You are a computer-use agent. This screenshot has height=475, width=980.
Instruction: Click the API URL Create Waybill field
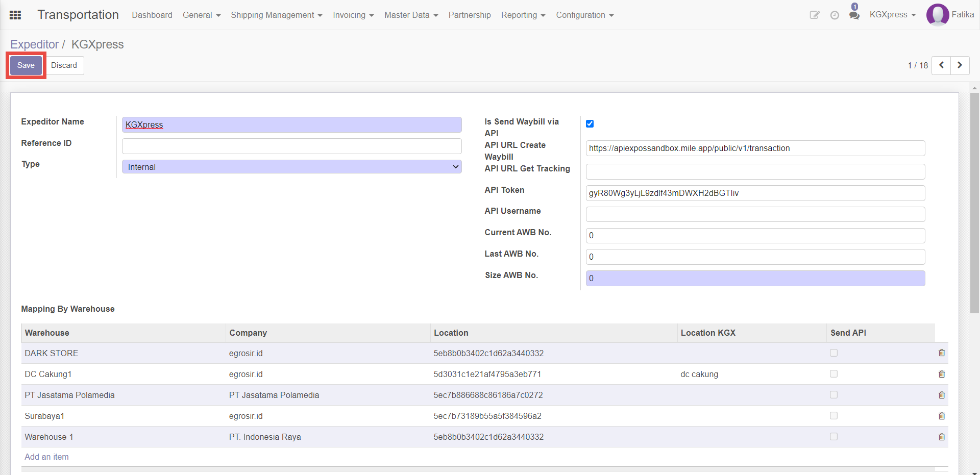coord(755,148)
